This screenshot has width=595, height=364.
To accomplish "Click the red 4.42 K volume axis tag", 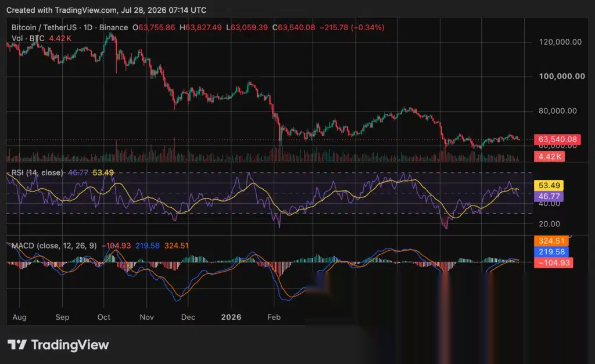I will pyautogui.click(x=550, y=157).
